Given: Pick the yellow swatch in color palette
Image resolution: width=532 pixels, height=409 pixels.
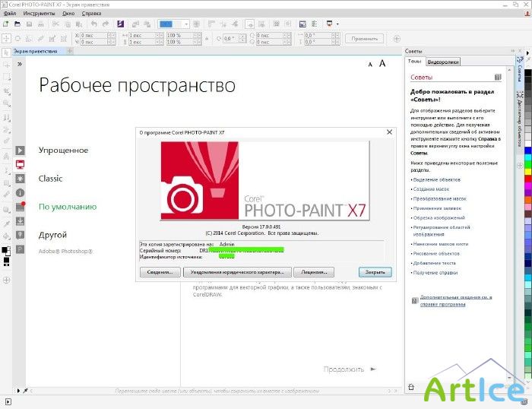Looking at the screenshot, I should click(528, 171).
